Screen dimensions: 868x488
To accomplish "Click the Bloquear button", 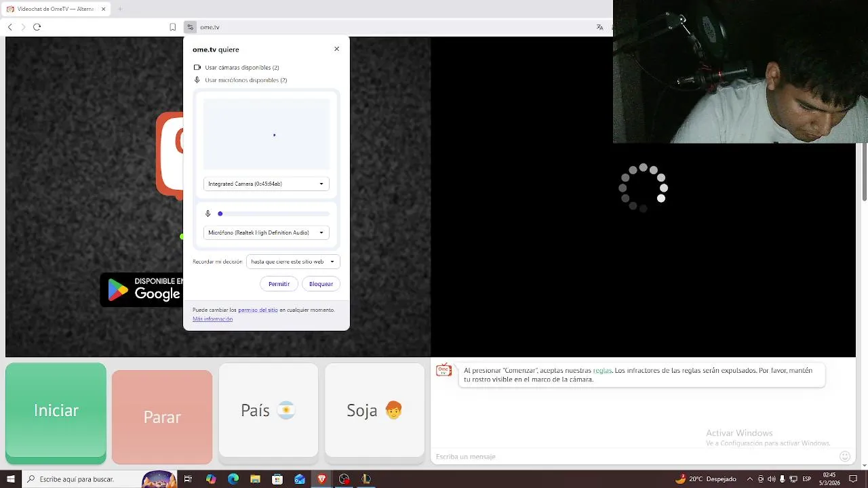I will tap(321, 284).
